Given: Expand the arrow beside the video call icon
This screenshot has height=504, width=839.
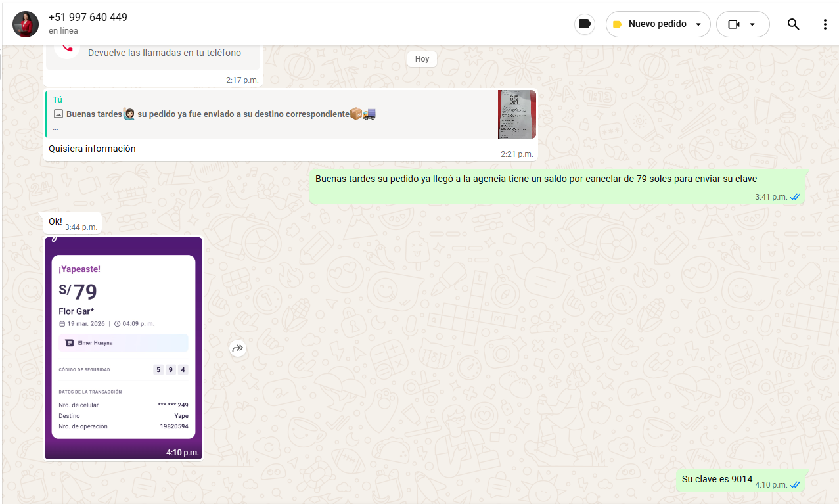Looking at the screenshot, I should [752, 25].
